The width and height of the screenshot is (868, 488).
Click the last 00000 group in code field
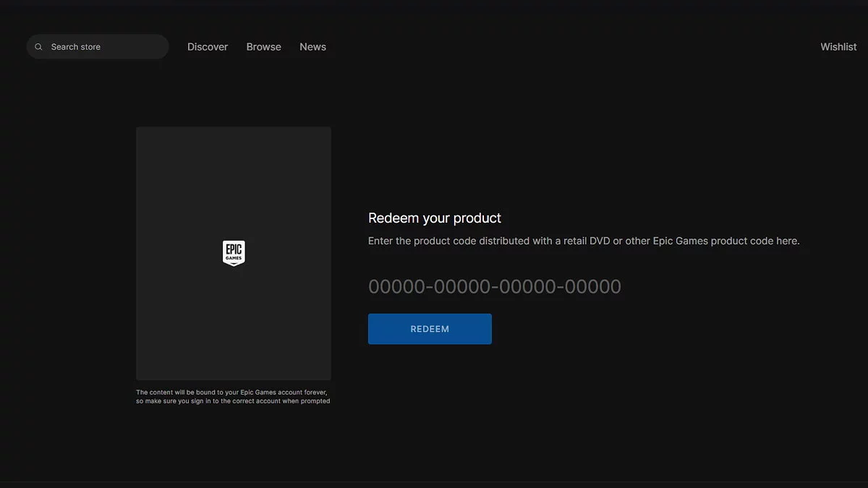point(592,287)
